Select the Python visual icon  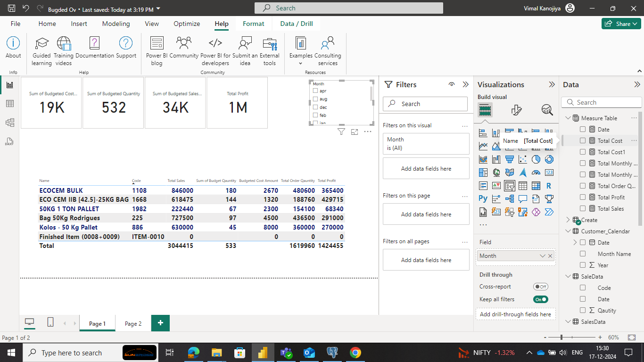pyautogui.click(x=483, y=199)
